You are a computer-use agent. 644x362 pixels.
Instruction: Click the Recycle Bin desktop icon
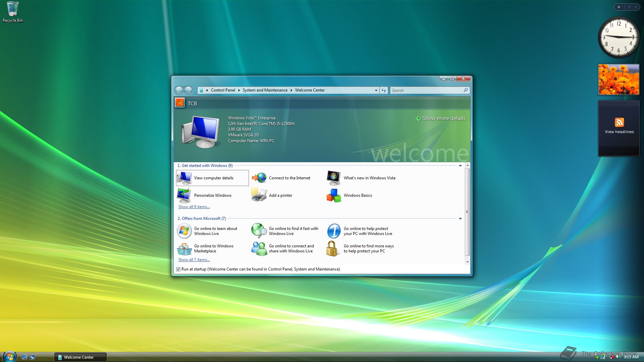tap(13, 12)
